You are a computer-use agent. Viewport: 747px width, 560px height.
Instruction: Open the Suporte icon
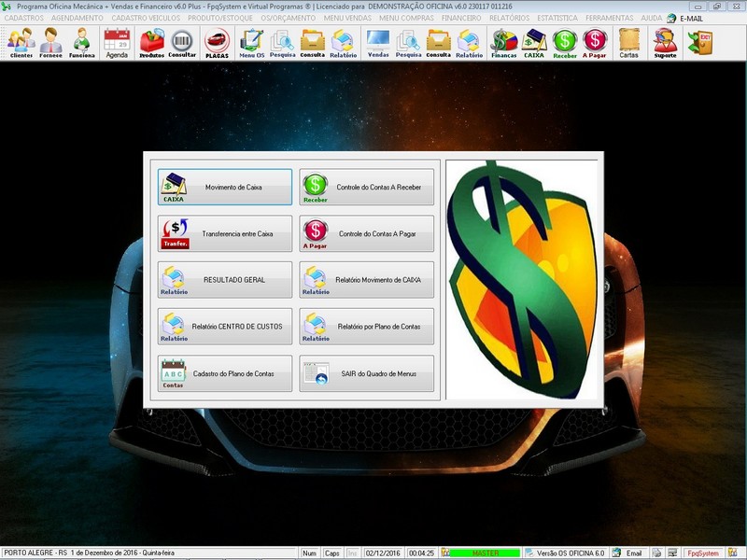point(665,43)
